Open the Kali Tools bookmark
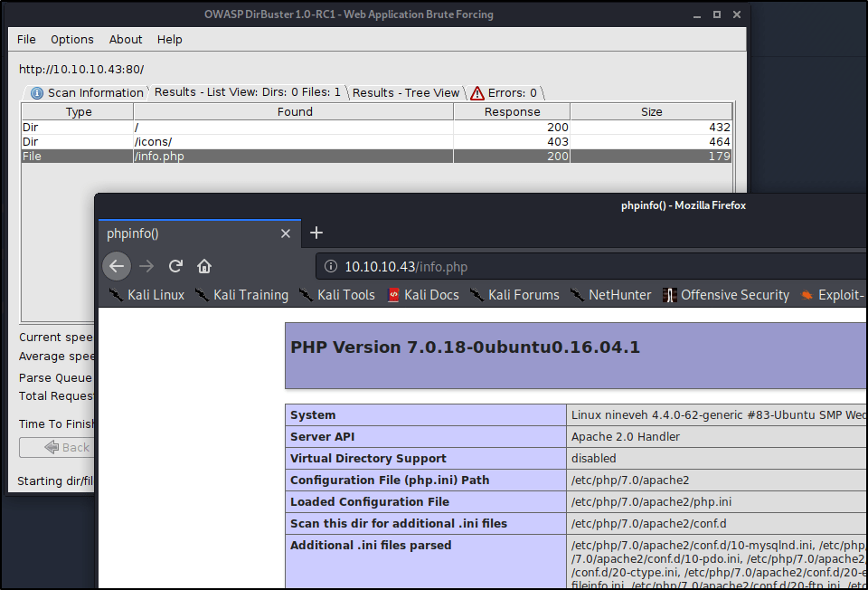 [x=336, y=295]
